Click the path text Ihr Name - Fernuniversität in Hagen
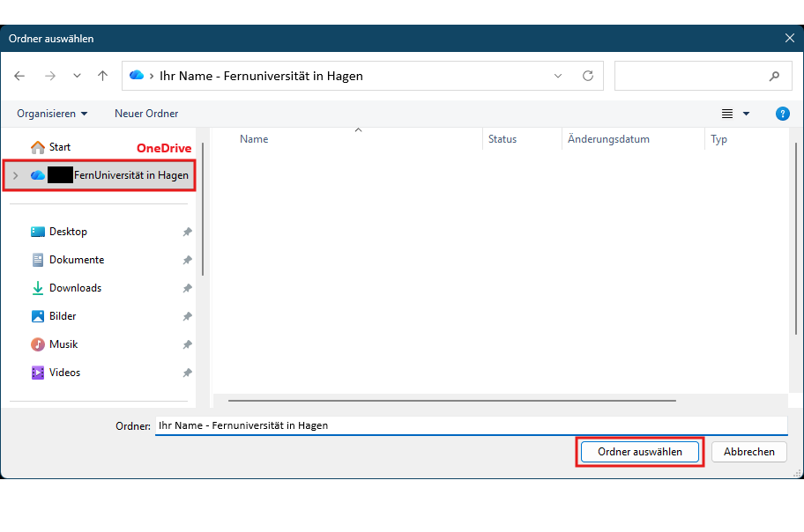This screenshot has height=532, width=804. 261,76
